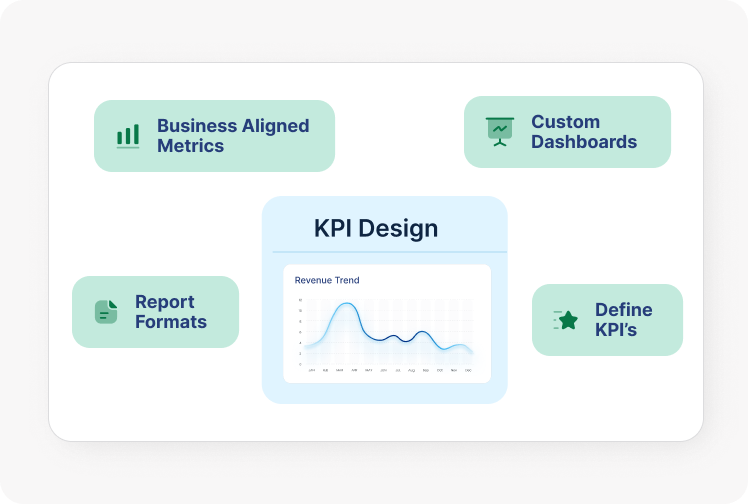Select the Jan label on the chart x-axis

point(312,370)
